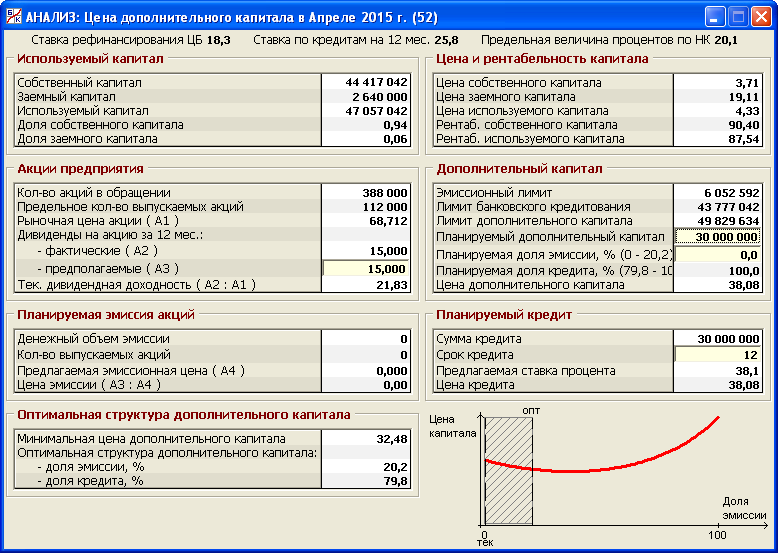Click Ставка по кредитам на 12 мес. 25,8

click(x=356, y=40)
